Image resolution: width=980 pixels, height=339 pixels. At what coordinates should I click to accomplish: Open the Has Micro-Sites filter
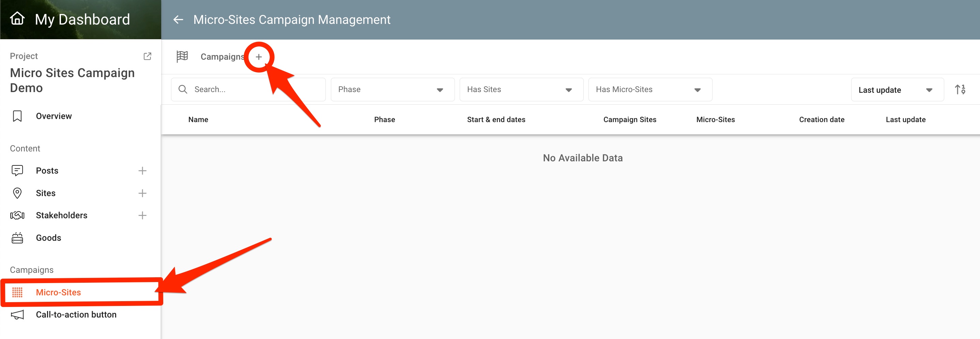click(650, 89)
